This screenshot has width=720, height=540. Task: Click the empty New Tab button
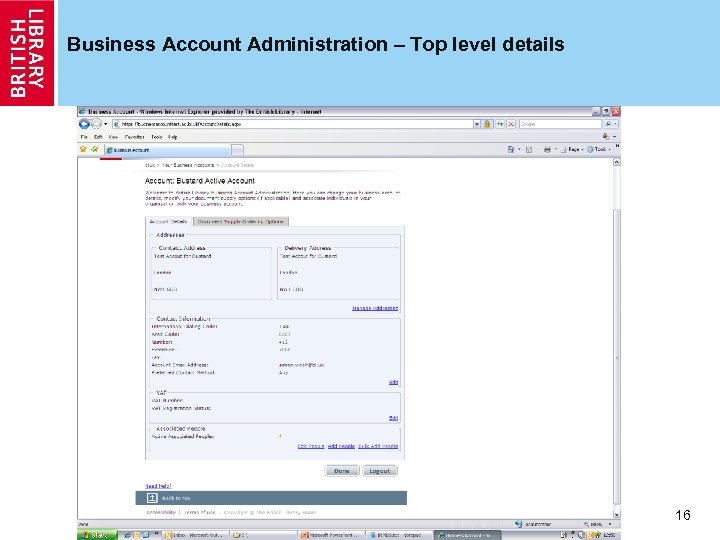237,150
